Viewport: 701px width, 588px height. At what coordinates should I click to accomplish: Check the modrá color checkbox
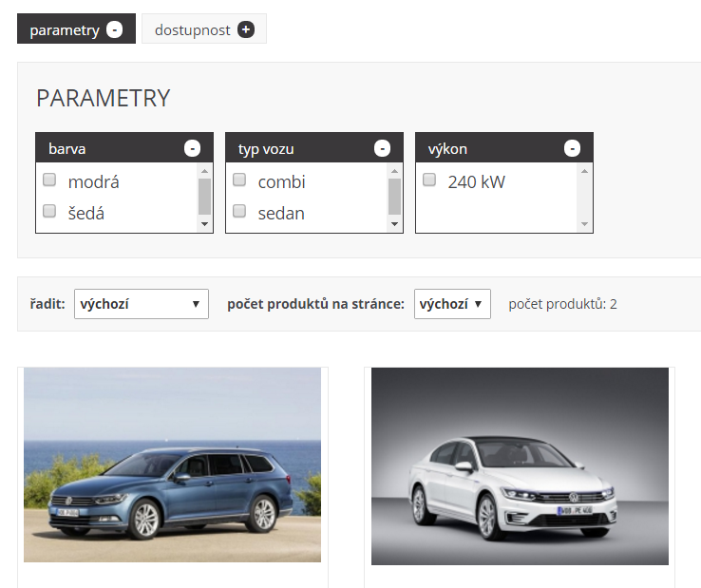pos(49,180)
